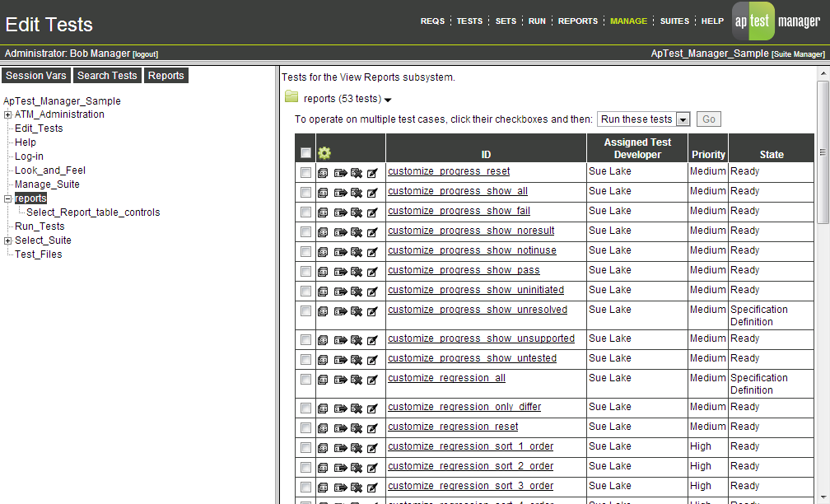The width and height of the screenshot is (830, 504).
Task: Click the delete icon beside customize_regression_all
Action: 355,378
